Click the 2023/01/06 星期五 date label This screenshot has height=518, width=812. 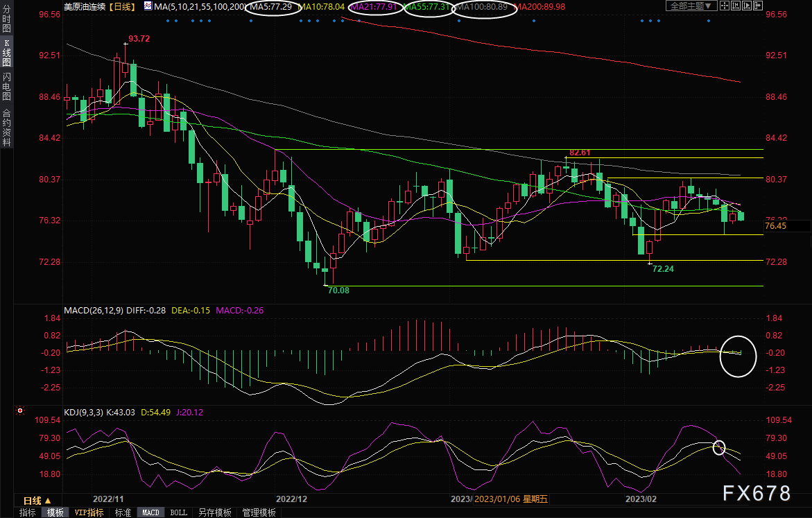coord(510,499)
